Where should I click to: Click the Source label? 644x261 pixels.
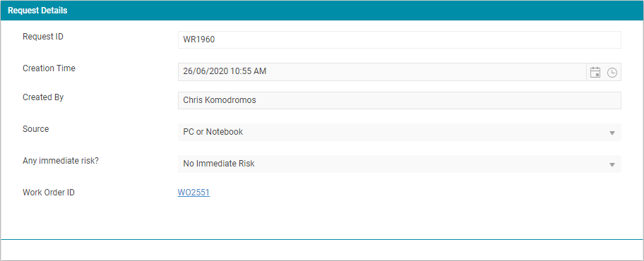[36, 129]
